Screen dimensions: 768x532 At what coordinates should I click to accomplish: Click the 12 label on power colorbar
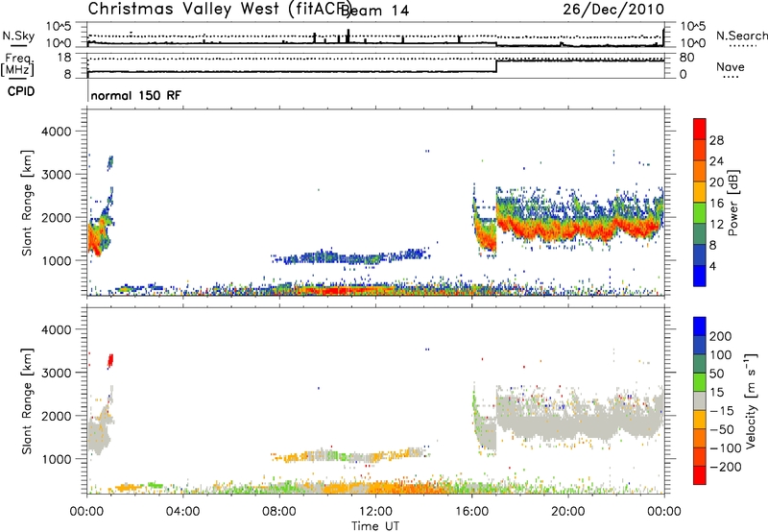point(716,225)
